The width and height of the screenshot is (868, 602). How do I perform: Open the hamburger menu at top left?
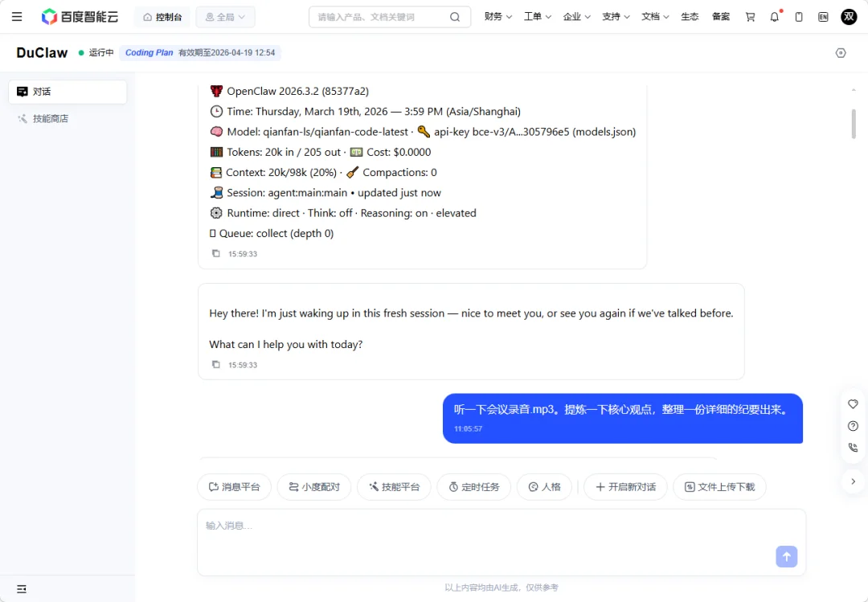click(17, 17)
